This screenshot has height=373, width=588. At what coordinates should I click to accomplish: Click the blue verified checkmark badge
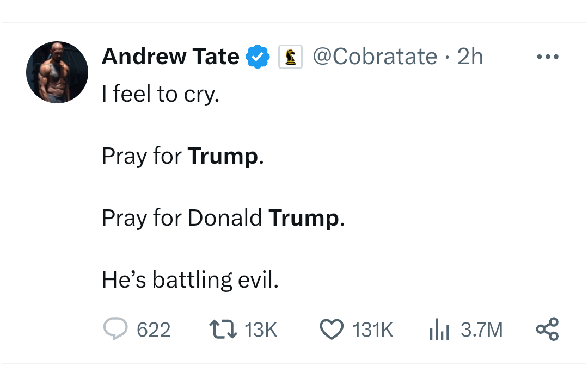pyautogui.click(x=258, y=57)
